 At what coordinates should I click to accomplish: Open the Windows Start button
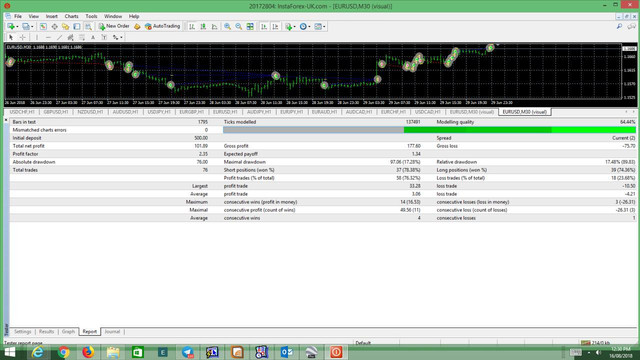(x=9, y=352)
